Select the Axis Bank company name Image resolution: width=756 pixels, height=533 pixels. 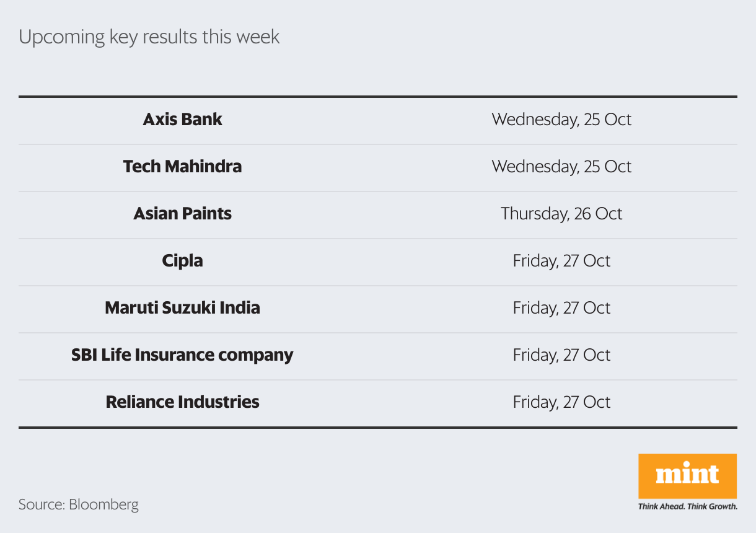[182, 119]
